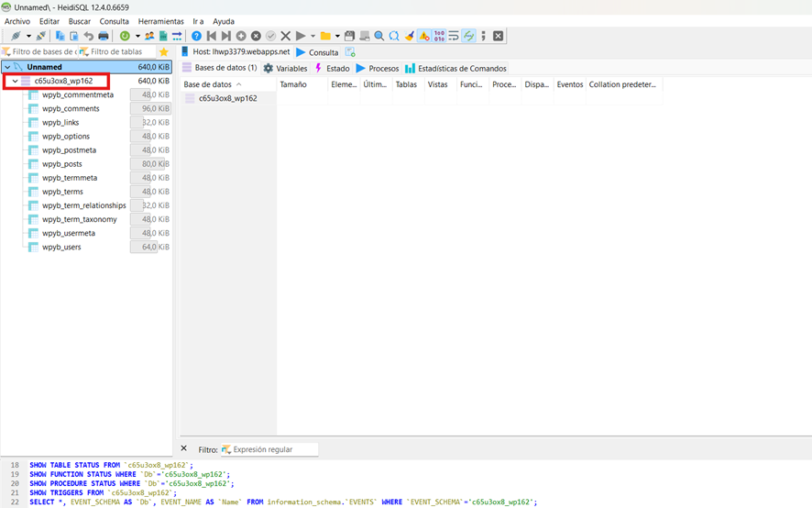The width and height of the screenshot is (812, 508).
Task: Open the Estadísticas de Comandos tab
Action: 455,69
